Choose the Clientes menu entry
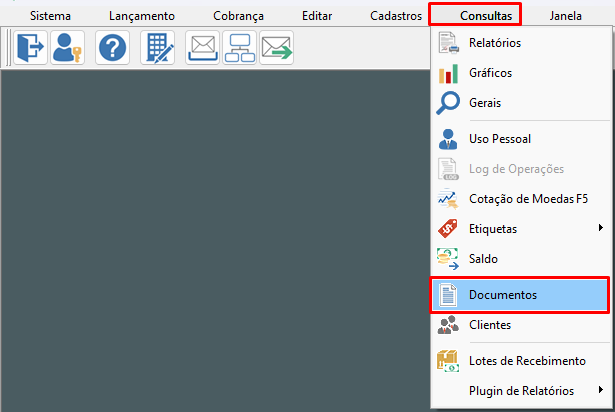 coord(520,325)
